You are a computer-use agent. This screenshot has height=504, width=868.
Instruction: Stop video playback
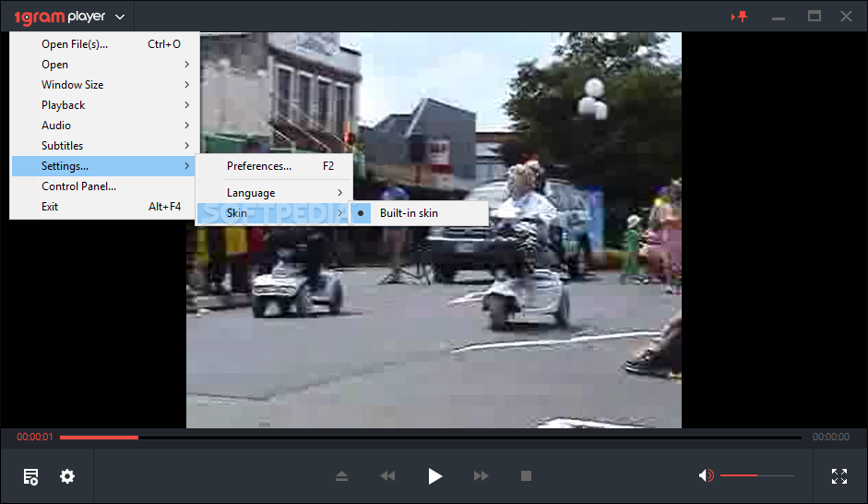point(526,475)
